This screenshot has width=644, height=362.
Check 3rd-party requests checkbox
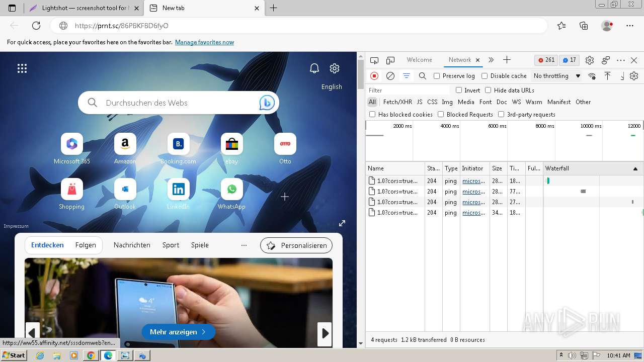point(501,114)
